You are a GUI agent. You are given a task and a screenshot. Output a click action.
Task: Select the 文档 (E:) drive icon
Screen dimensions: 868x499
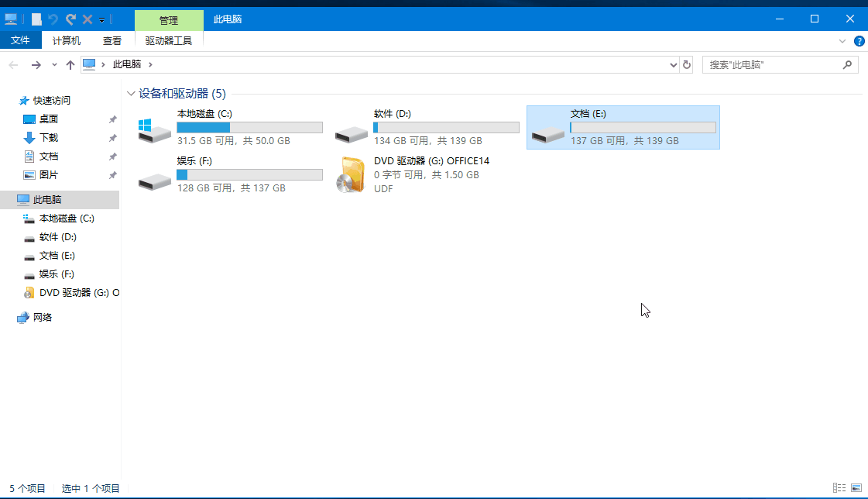(x=547, y=133)
